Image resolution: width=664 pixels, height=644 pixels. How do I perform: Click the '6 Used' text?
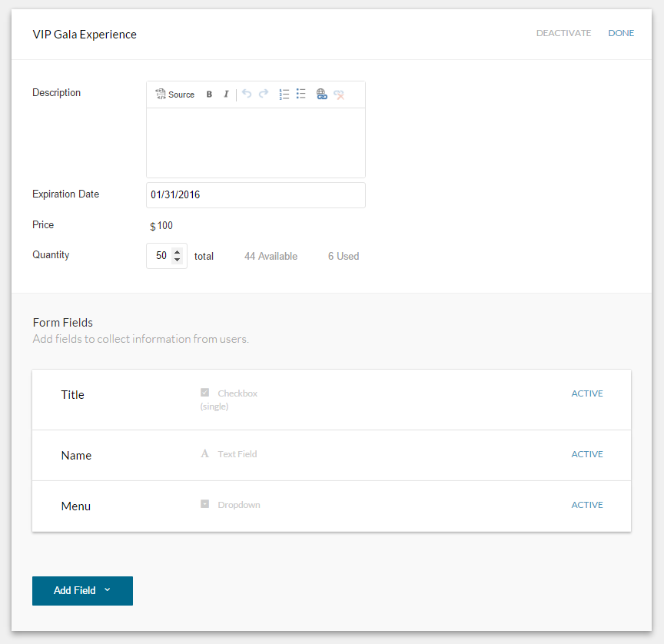(344, 256)
